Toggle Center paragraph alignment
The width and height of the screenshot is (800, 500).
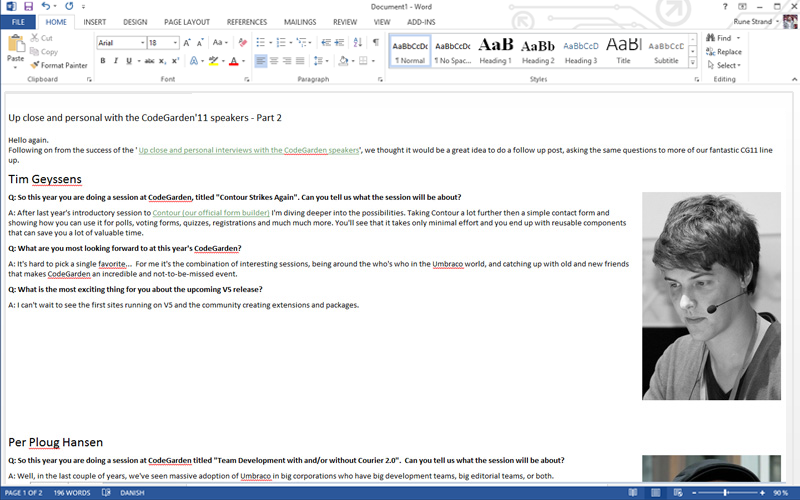click(x=274, y=61)
